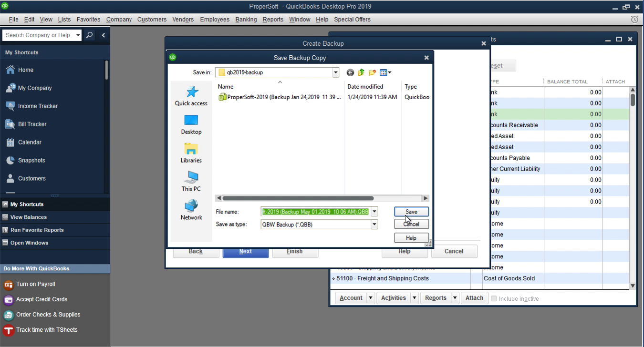Image resolution: width=644 pixels, height=347 pixels.
Task: Click Help in Save Backup Copy
Action: 411,238
